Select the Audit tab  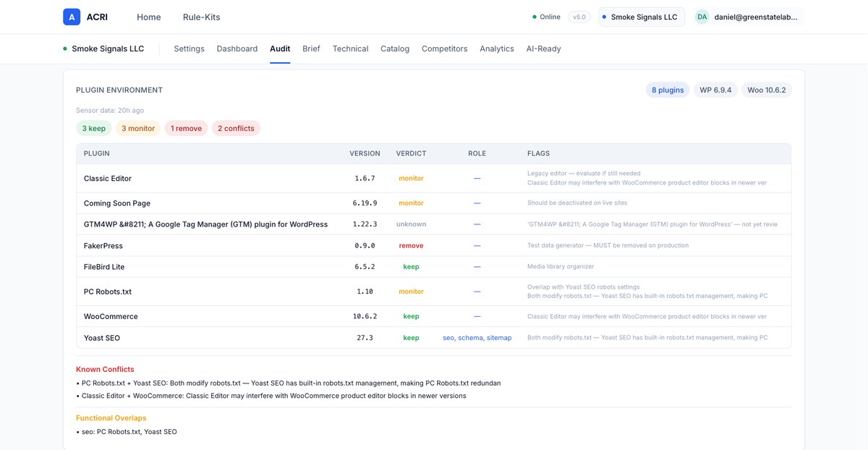(280, 48)
